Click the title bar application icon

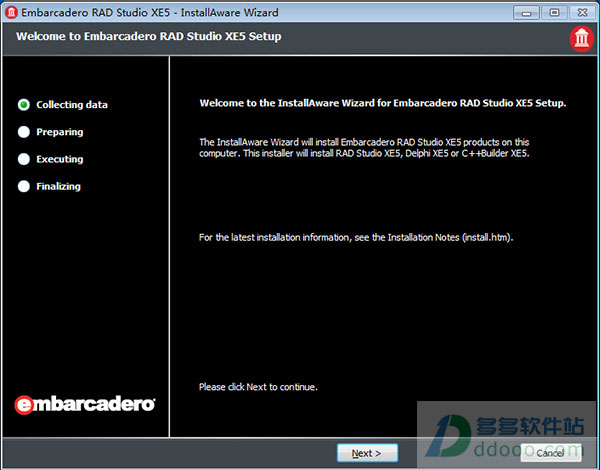click(11, 13)
